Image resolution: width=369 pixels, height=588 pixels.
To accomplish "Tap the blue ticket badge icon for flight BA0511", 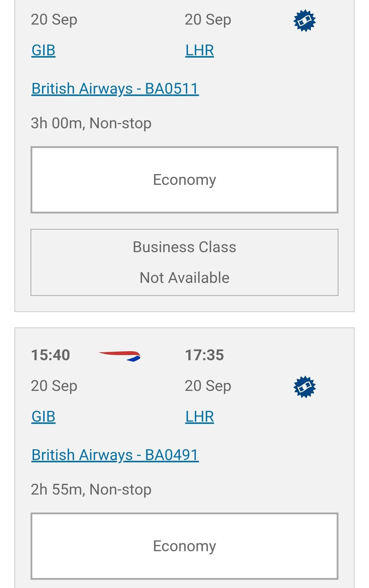I will (x=305, y=21).
